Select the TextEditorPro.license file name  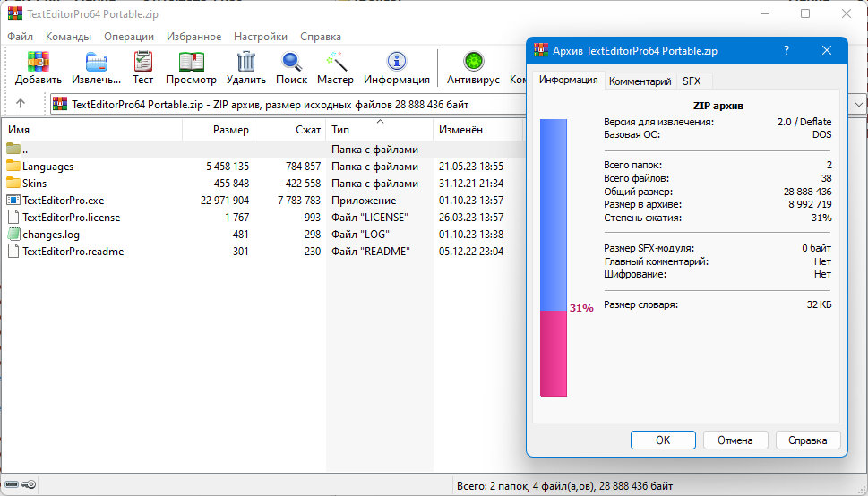pos(72,217)
